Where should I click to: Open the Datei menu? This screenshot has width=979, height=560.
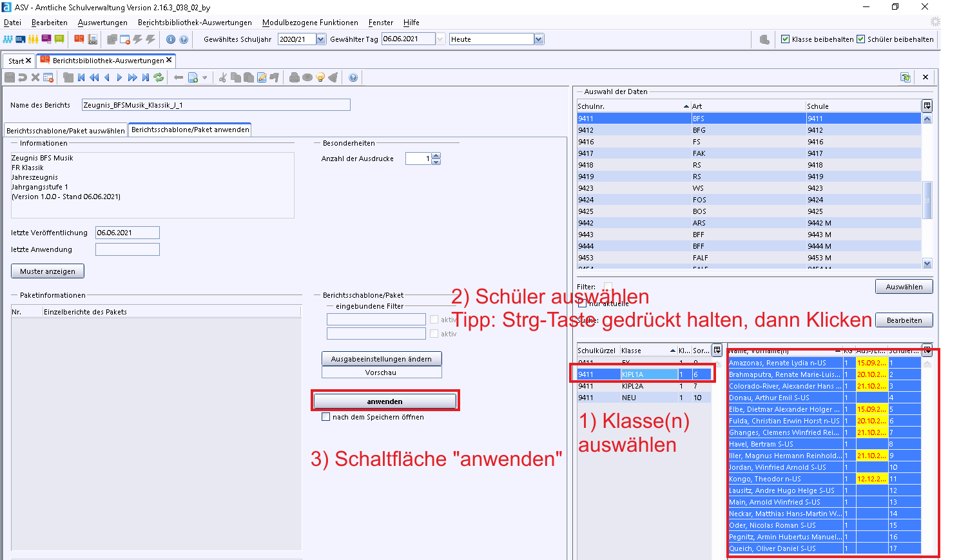pos(12,23)
